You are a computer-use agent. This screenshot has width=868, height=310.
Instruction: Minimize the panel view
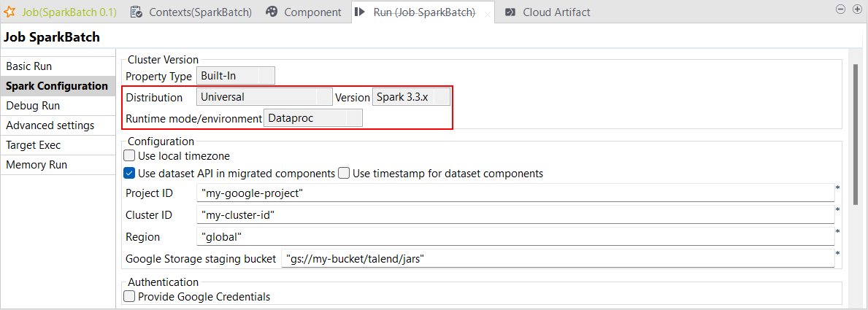[840, 9]
